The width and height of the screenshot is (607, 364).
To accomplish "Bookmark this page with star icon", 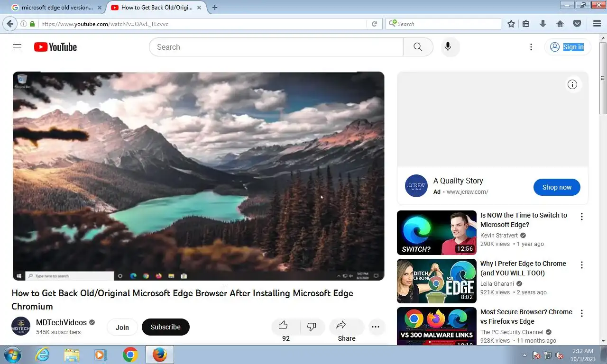I will tap(511, 24).
